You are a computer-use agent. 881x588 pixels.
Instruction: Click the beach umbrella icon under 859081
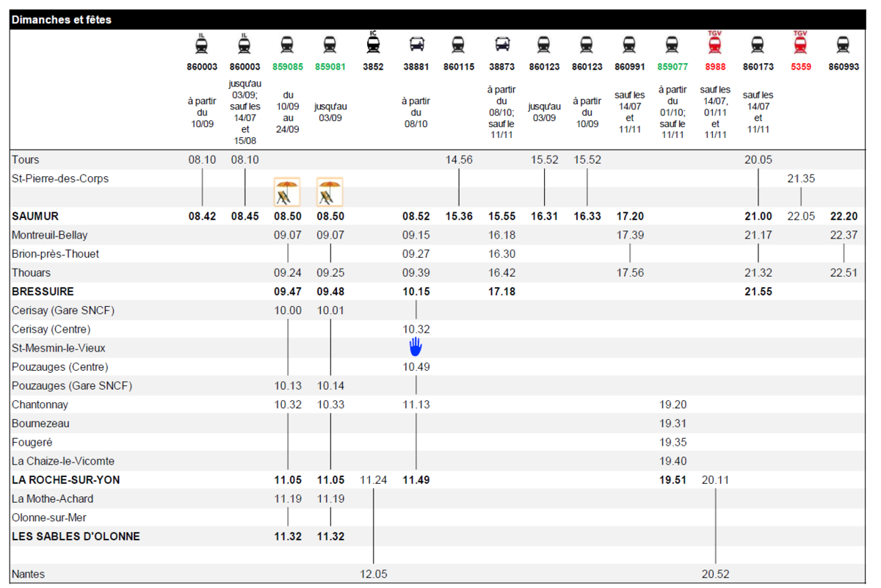(x=330, y=192)
